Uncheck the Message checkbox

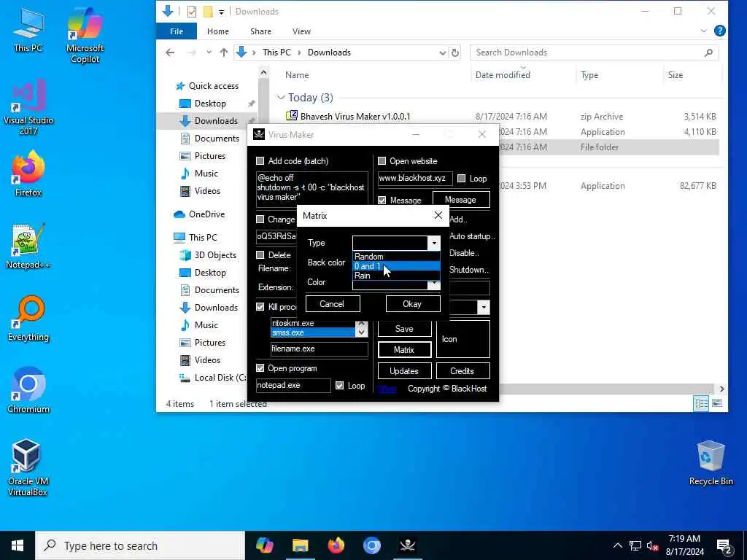pyautogui.click(x=382, y=201)
